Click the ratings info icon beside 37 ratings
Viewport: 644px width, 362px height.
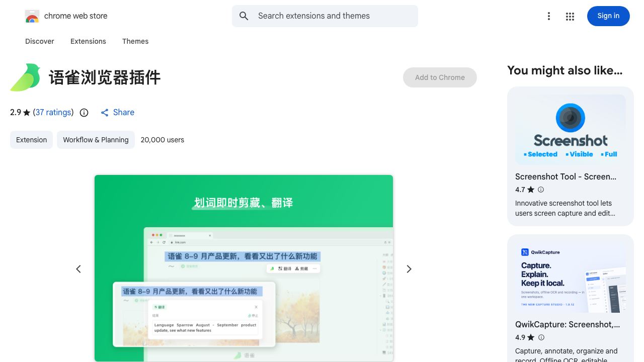pos(84,113)
